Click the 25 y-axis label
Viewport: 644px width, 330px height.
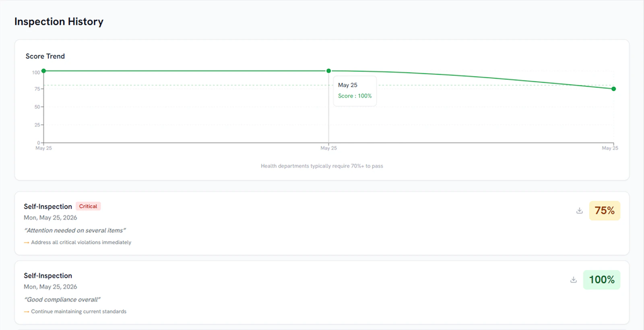point(37,125)
